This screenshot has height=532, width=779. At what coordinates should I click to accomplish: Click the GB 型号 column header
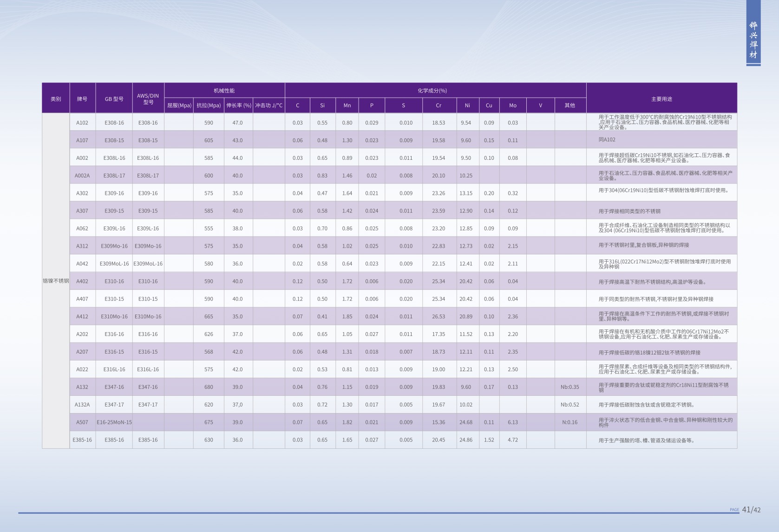click(114, 99)
